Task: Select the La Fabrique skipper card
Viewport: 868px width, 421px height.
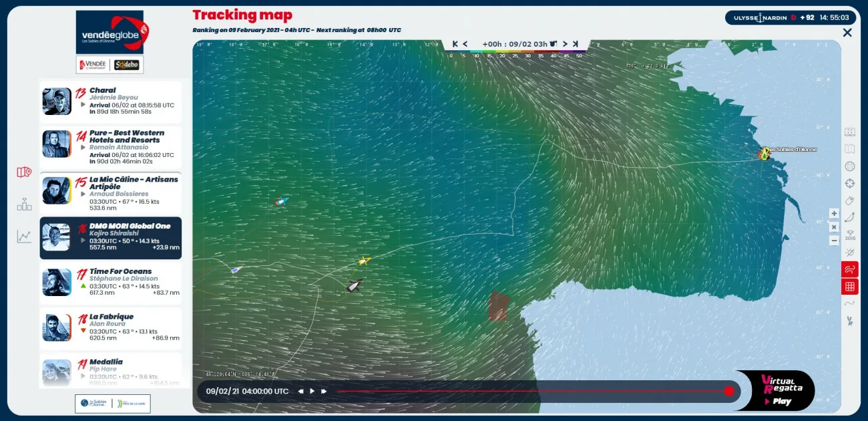Action: coord(111,328)
